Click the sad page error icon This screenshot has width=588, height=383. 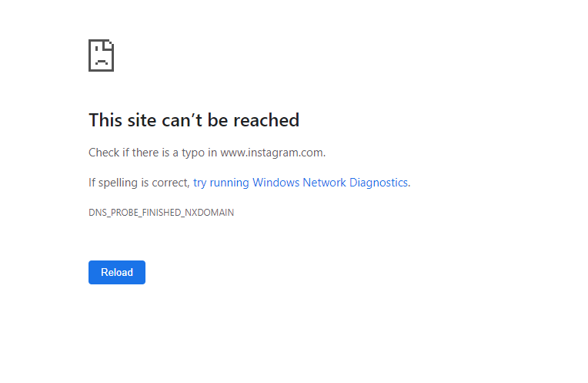101,55
